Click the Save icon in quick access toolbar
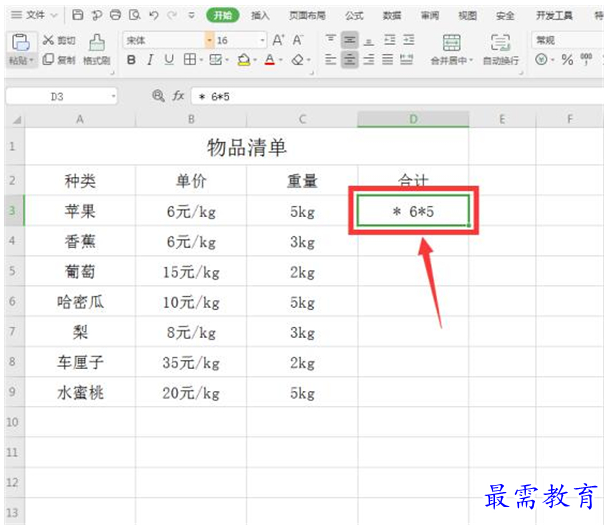606x528 pixels. [x=78, y=15]
